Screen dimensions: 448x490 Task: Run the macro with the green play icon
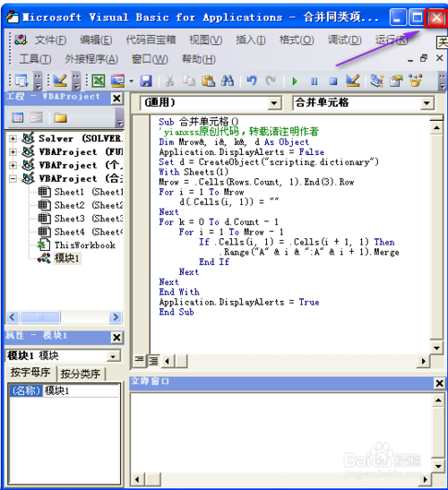pos(295,82)
